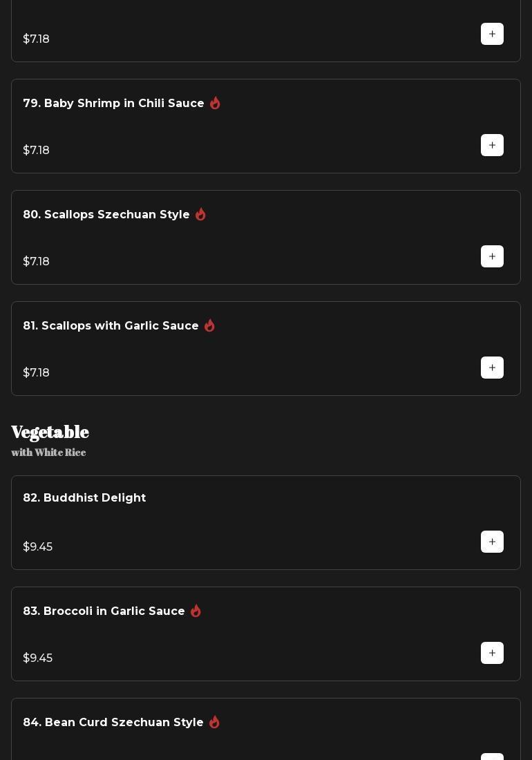
Task: Add Buddhist Delight to the cart
Action: tap(492, 542)
